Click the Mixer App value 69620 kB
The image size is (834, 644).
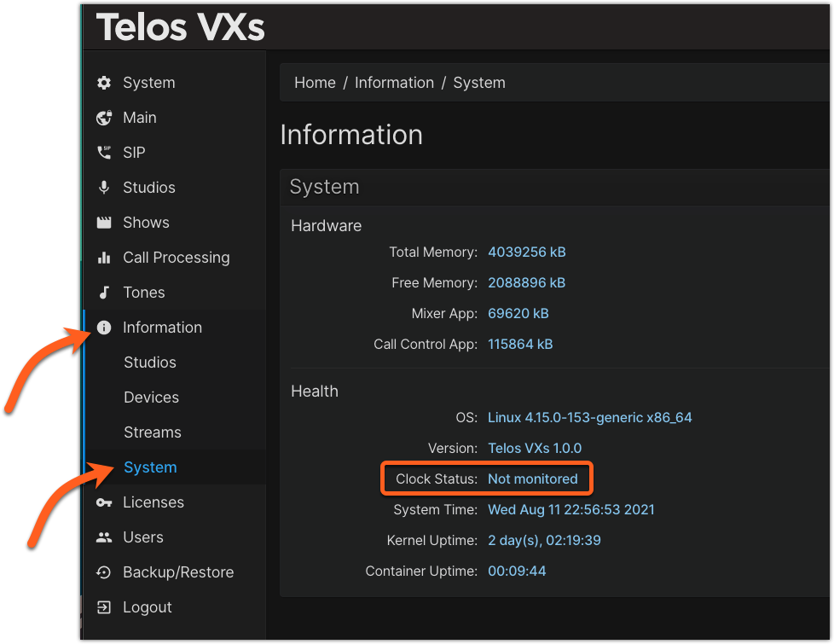(518, 314)
